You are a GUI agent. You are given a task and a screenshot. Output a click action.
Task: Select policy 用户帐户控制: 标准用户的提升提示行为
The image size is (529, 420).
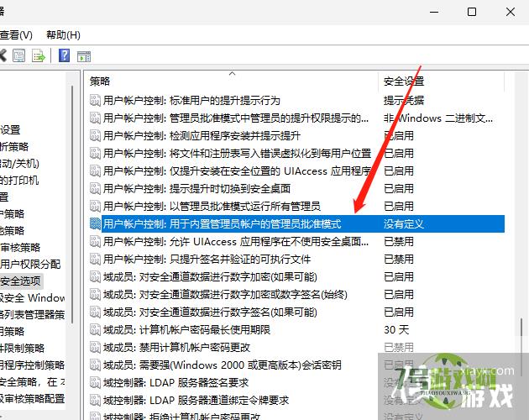click(191, 100)
